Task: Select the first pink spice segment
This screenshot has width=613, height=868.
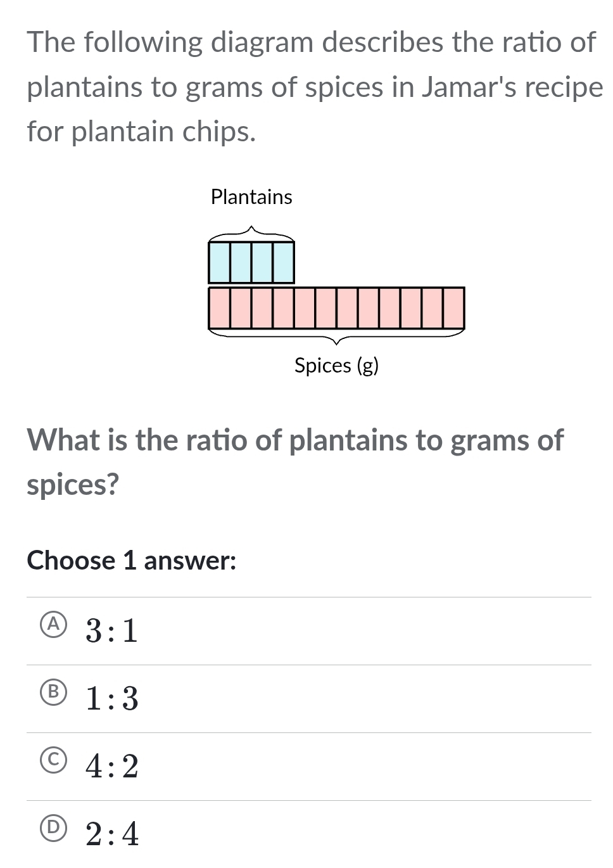Action: coord(218,309)
